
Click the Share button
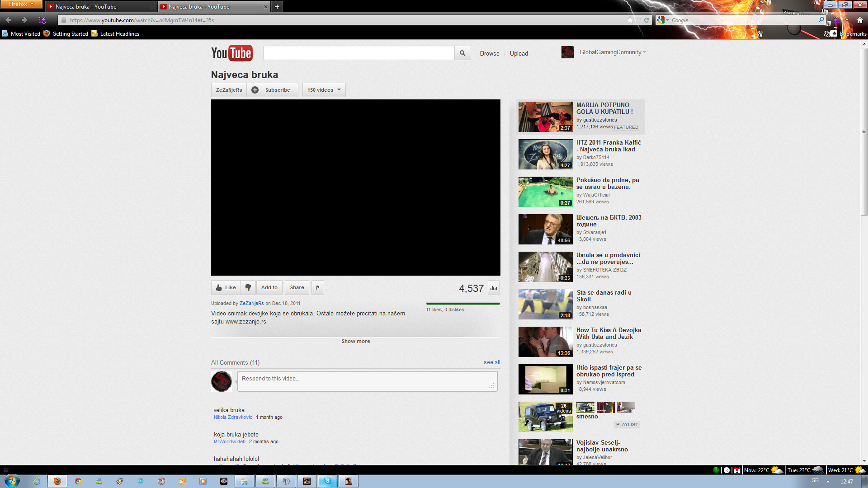pyautogui.click(x=297, y=287)
